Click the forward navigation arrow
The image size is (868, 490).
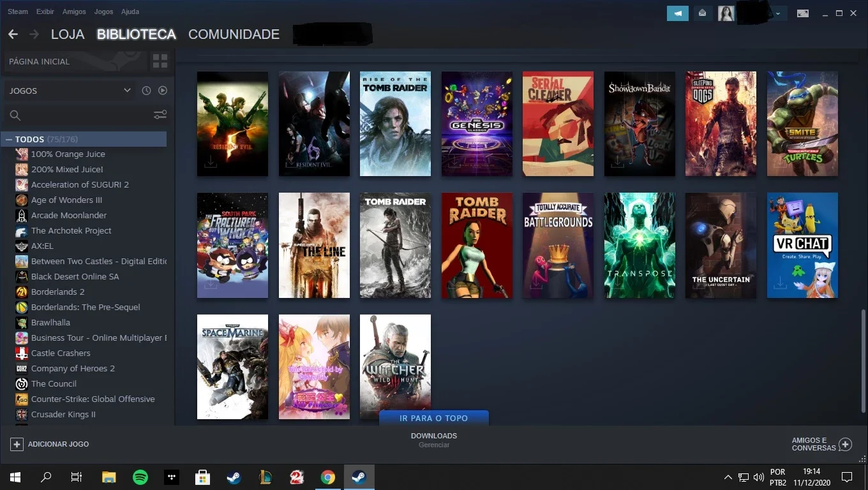(34, 34)
